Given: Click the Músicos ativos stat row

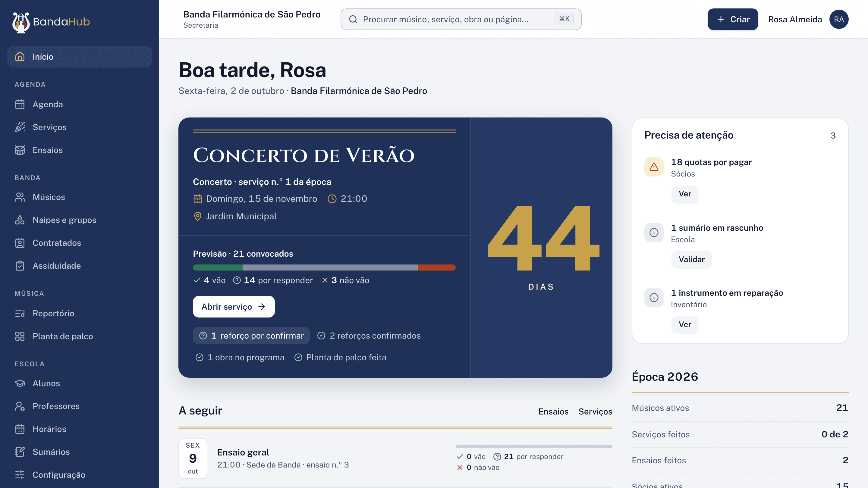Looking at the screenshot, I should [740, 408].
